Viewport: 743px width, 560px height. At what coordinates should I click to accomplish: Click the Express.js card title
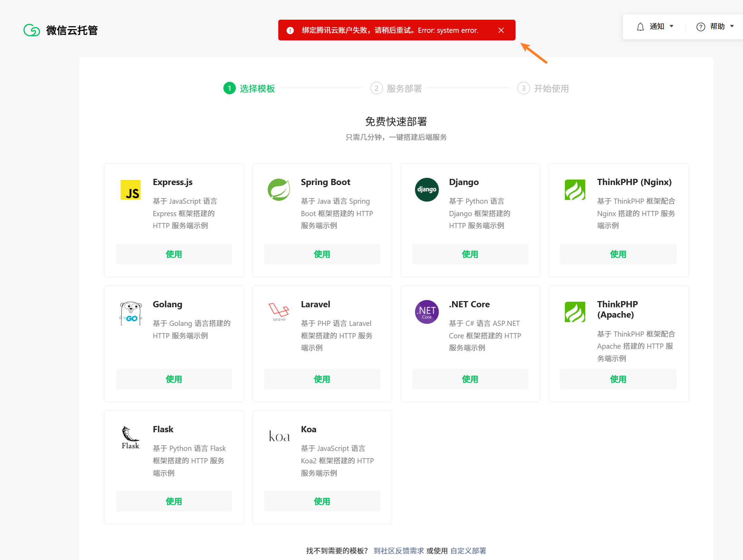tap(173, 182)
